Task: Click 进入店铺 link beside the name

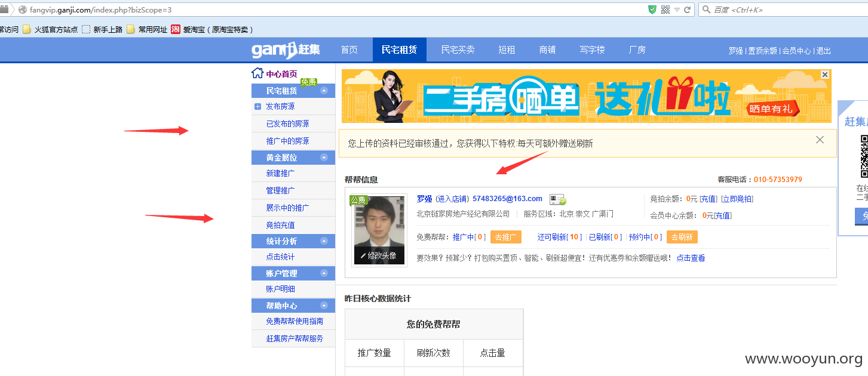Action: tap(452, 199)
